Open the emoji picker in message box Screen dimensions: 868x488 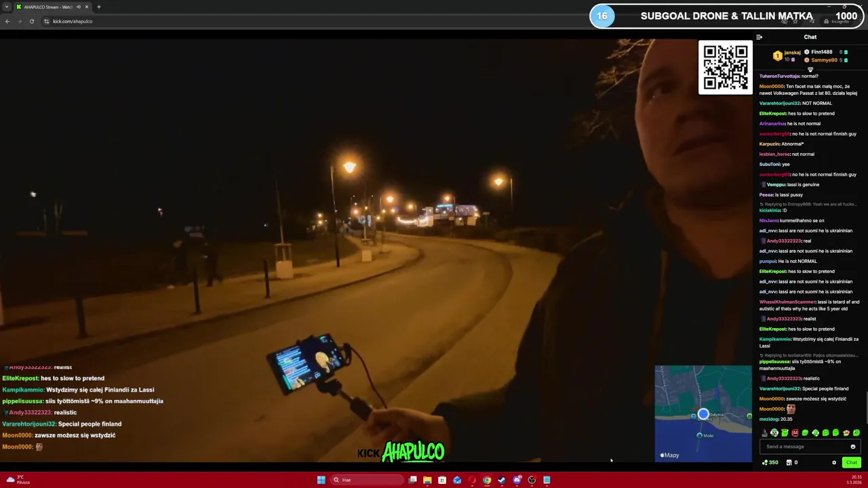pos(853,447)
